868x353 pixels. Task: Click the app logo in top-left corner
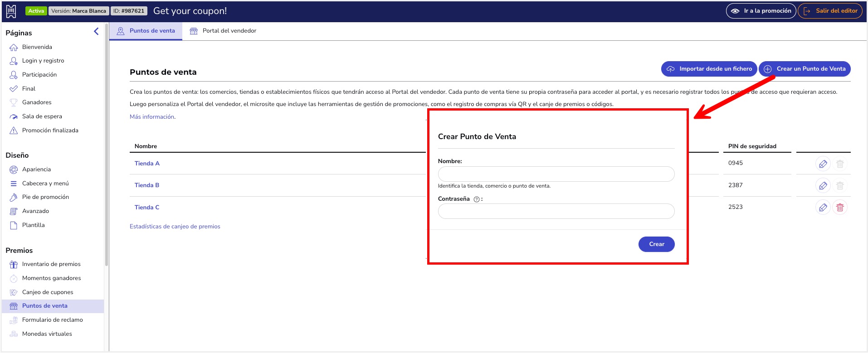11,11
